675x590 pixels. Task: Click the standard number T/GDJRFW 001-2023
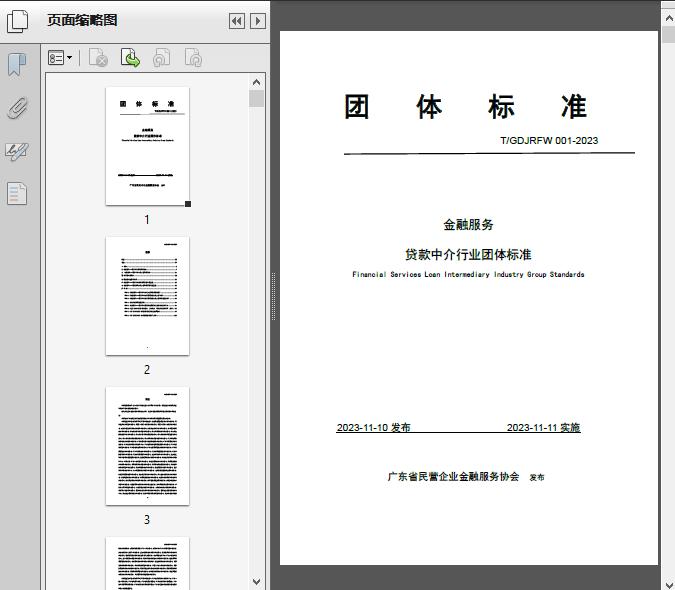(x=549, y=141)
